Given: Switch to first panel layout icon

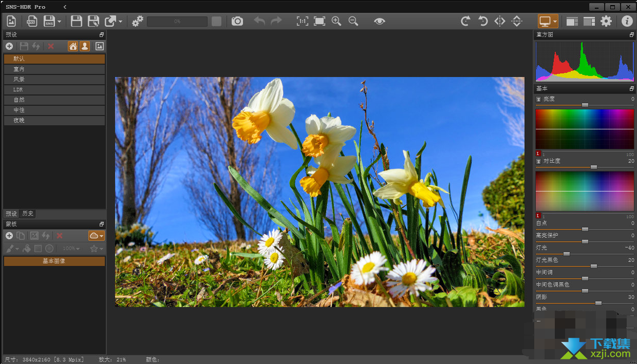Looking at the screenshot, I should pos(572,21).
